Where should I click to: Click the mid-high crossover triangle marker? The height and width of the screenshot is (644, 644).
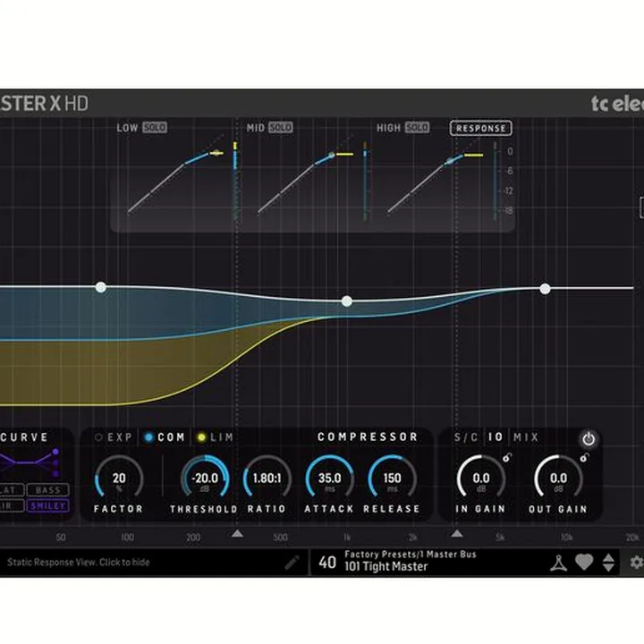[457, 533]
